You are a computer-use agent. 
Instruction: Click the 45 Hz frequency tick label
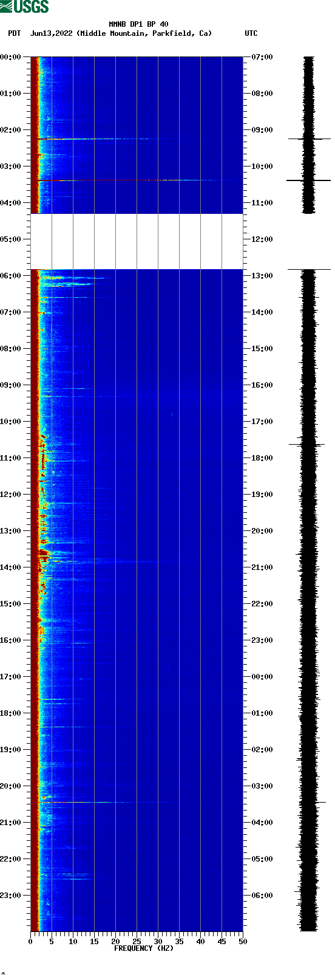[222, 942]
